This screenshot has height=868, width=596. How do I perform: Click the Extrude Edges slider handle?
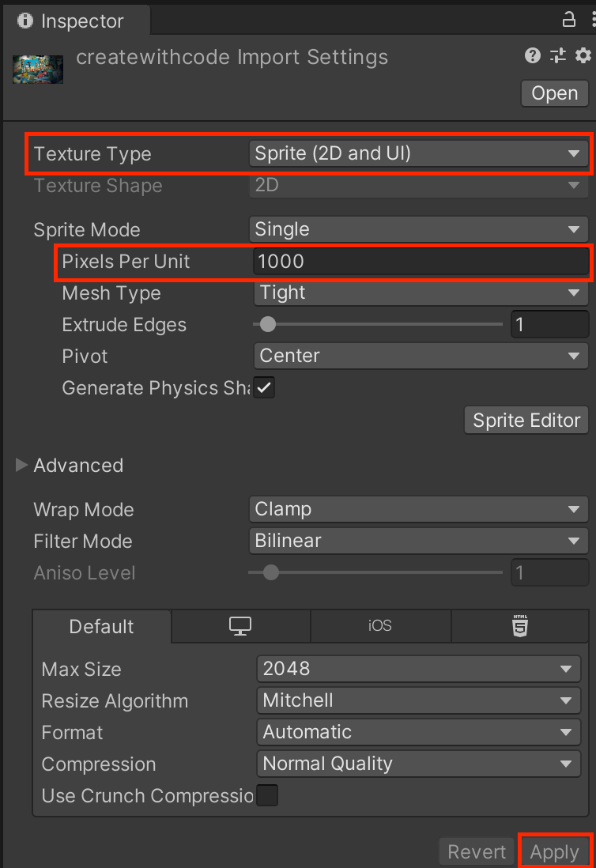click(268, 324)
